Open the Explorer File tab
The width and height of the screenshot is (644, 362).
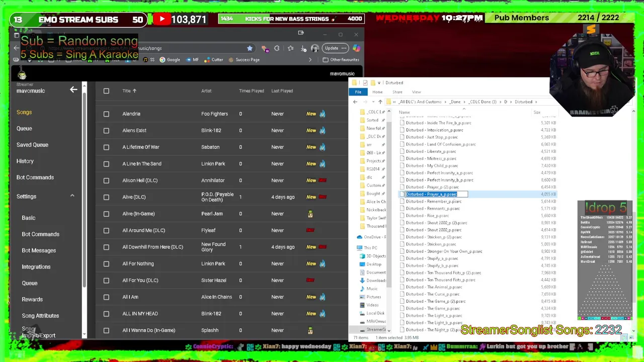click(358, 92)
